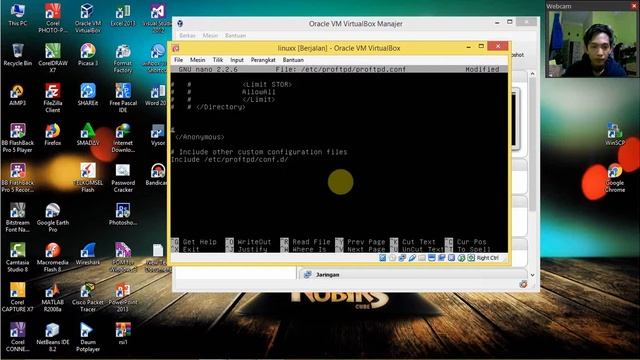Click the video capture icon in the VM status bar
The width and height of the screenshot is (640, 360).
click(x=442, y=258)
